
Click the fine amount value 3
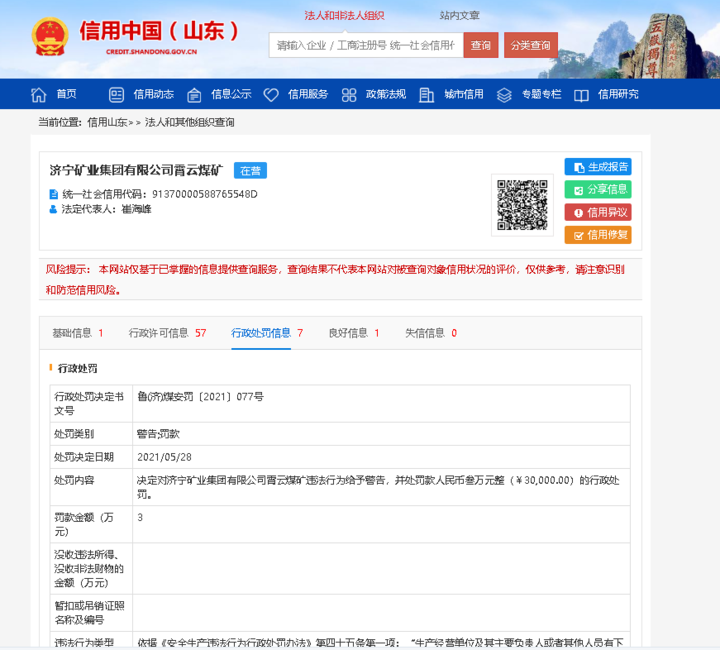click(140, 517)
